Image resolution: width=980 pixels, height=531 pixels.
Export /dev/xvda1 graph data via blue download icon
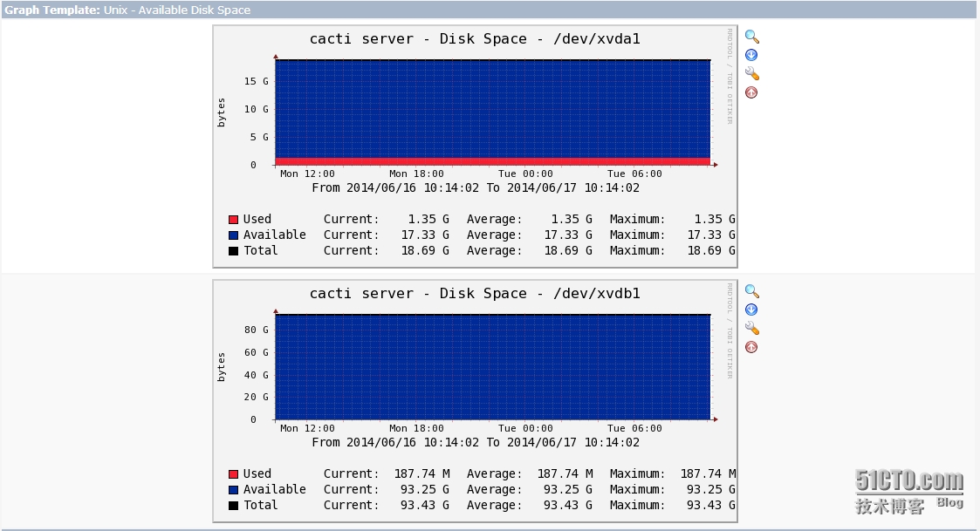coord(751,55)
